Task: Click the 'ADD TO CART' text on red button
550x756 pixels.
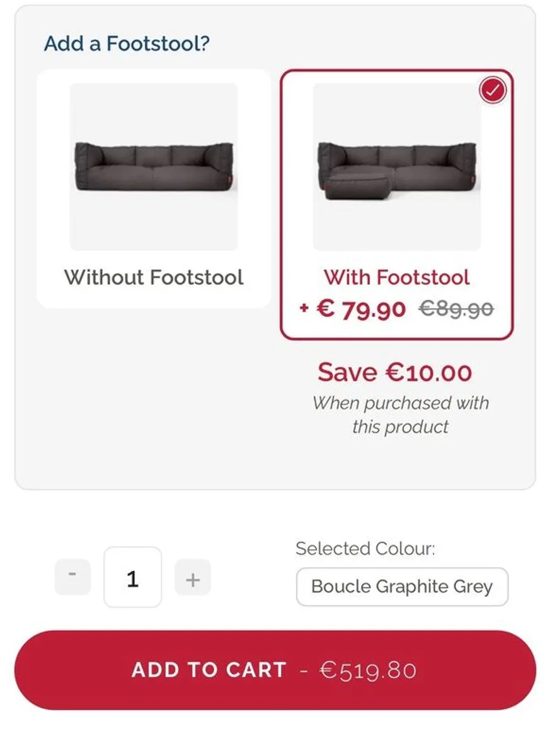Action: [x=209, y=670]
